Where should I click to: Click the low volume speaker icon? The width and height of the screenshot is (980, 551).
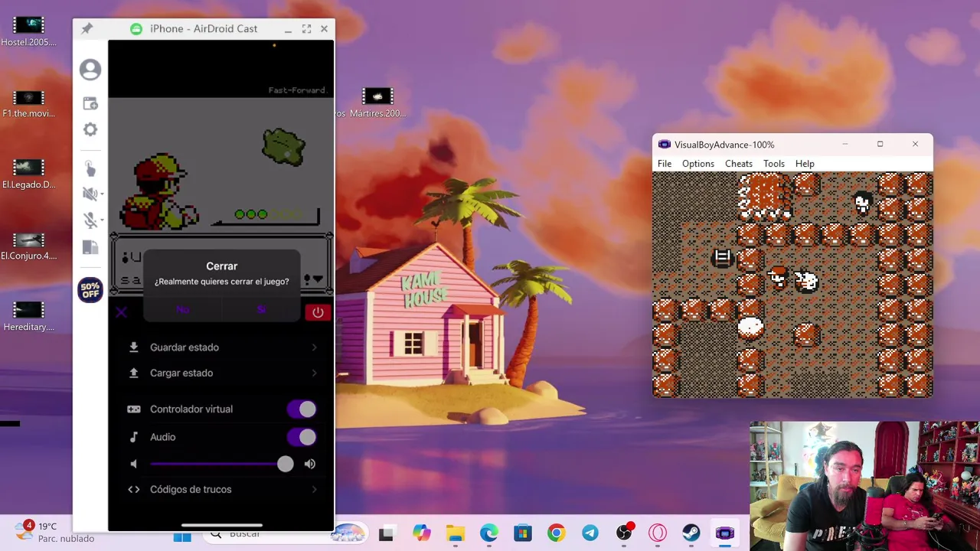click(x=134, y=464)
